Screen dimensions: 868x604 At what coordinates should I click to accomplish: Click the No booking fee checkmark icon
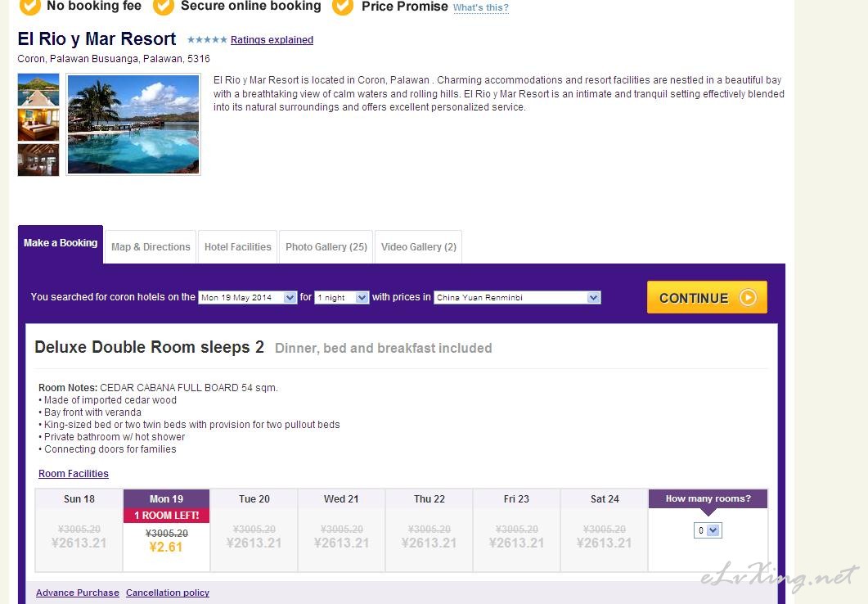29,7
